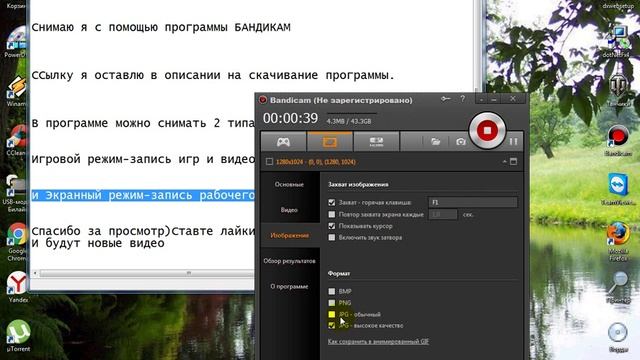The image size is (640, 360).
Task: Open World of Tanks desktop shortcut
Action: click(618, 92)
